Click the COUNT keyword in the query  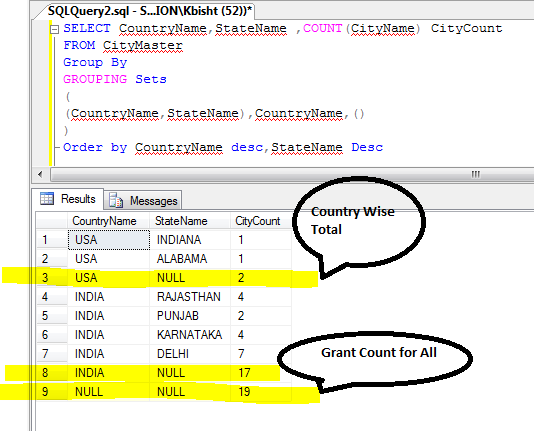click(x=323, y=28)
